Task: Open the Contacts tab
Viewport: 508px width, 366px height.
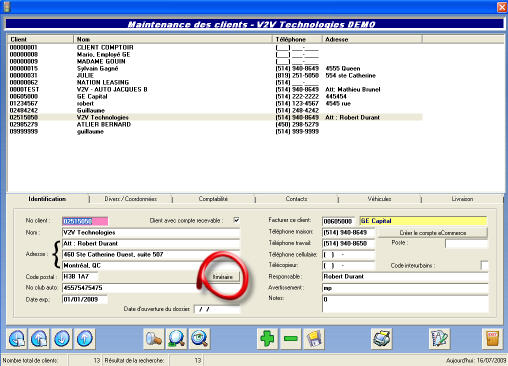Action: (x=296, y=199)
